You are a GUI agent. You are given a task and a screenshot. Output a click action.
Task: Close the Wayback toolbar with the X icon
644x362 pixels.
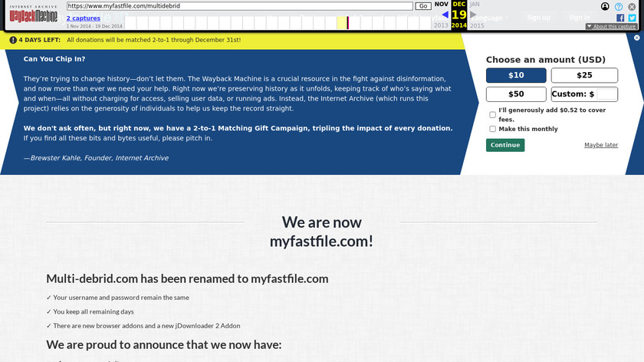(632, 7)
